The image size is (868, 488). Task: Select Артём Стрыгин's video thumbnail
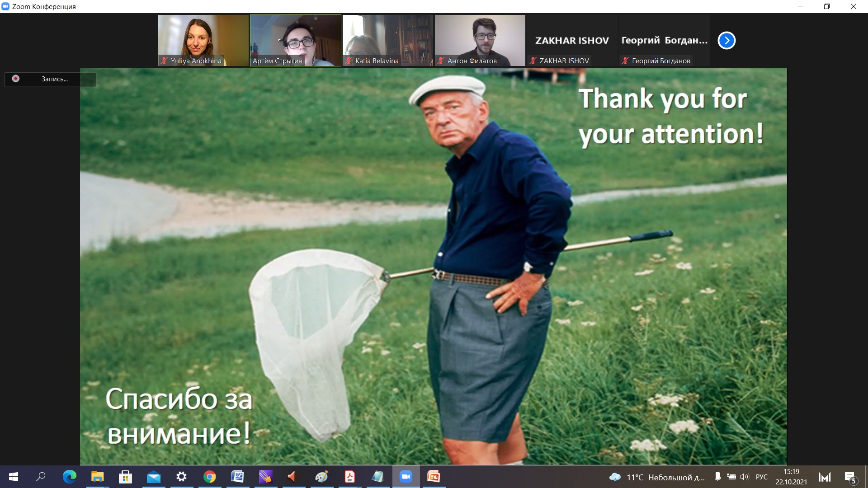296,41
